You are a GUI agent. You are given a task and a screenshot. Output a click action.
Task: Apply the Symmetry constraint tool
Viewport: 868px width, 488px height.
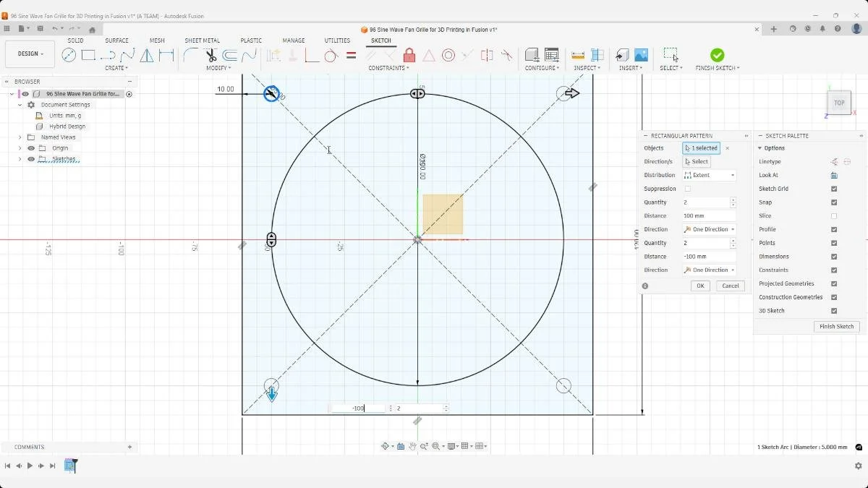pos(487,55)
